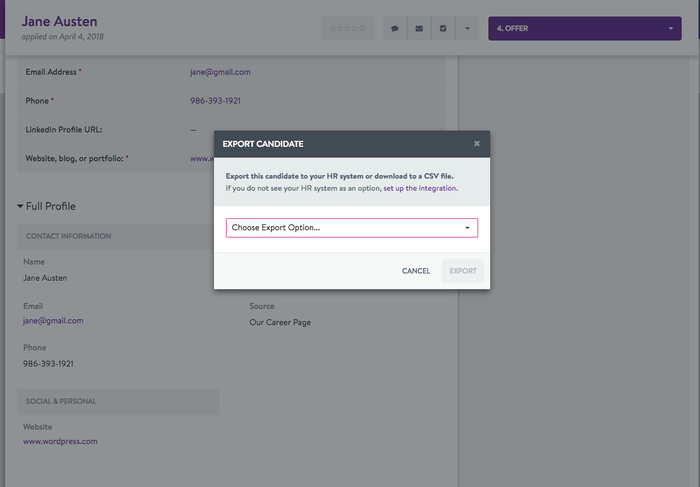Open the Choose Export Option dropdown
The width and height of the screenshot is (700, 487).
[x=351, y=228]
